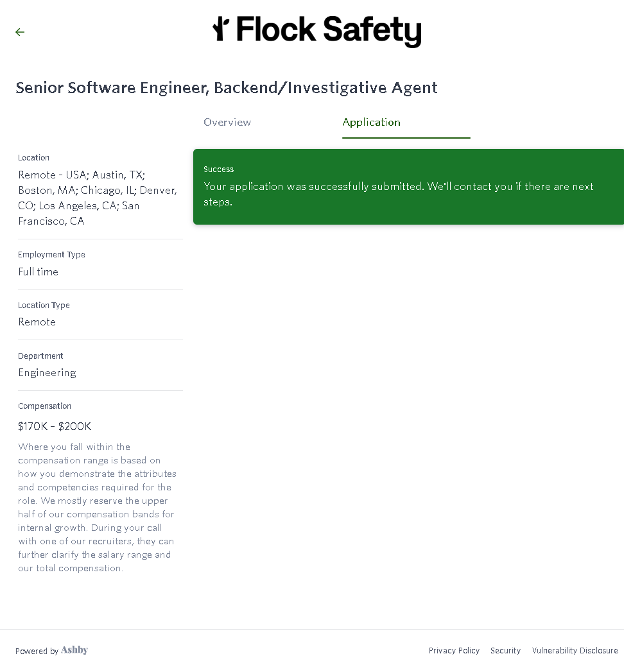The height and width of the screenshot is (672, 624).
Task: Click the Flock Safety logo
Action: pyautogui.click(x=317, y=31)
